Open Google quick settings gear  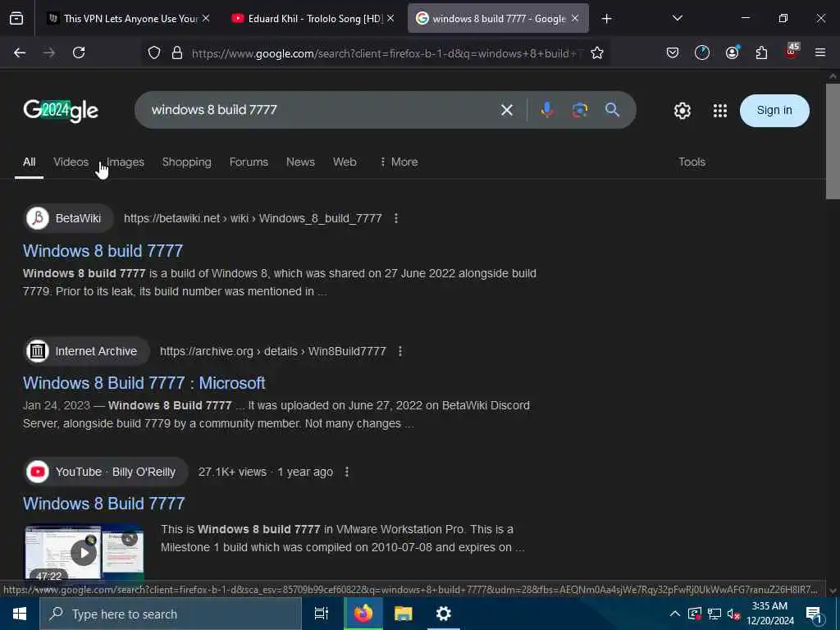[682, 111]
